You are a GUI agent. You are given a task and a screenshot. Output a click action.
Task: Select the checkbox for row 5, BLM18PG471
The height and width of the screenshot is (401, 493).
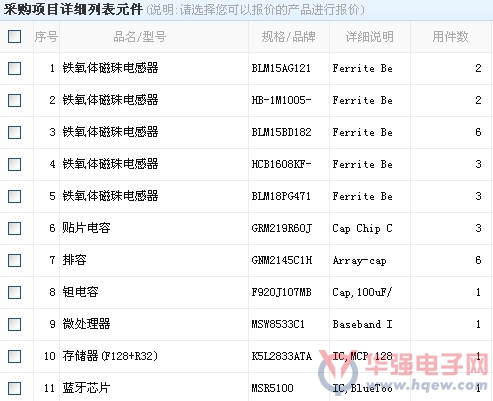(x=15, y=196)
